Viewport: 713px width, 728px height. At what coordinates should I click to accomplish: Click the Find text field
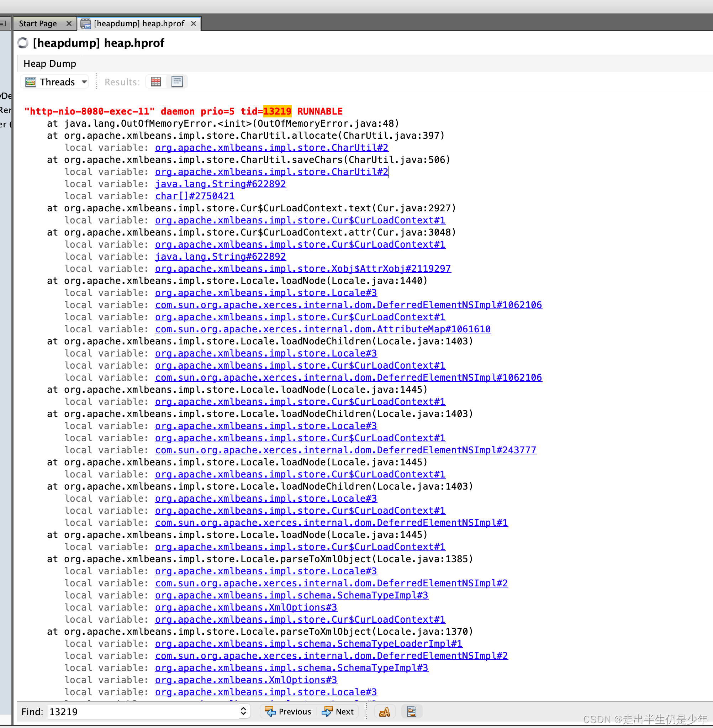tap(142, 712)
